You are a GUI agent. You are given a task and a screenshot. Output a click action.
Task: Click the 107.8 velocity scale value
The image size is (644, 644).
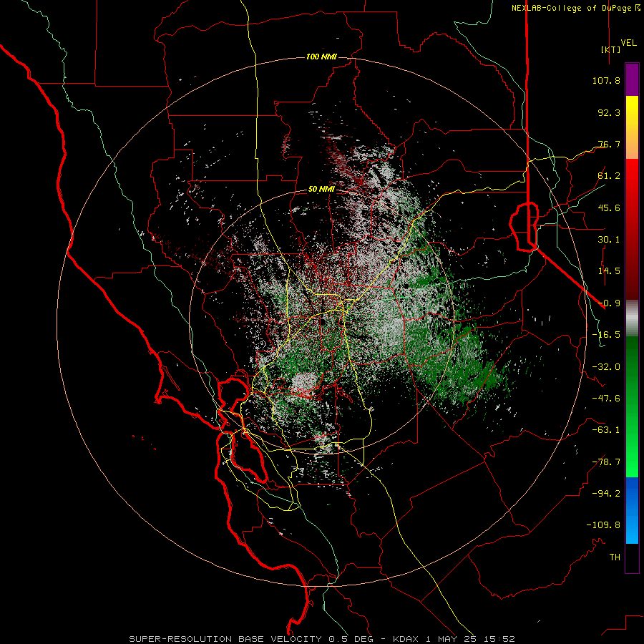tap(606, 80)
